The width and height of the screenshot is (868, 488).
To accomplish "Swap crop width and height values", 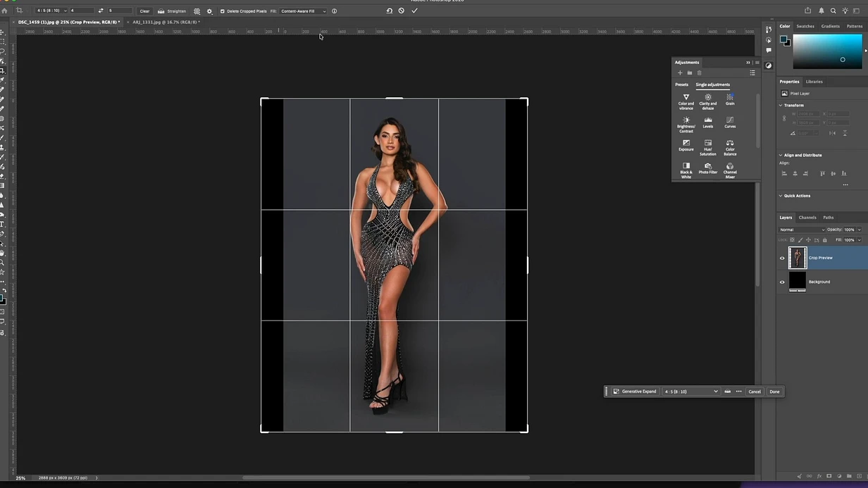I will click(101, 11).
